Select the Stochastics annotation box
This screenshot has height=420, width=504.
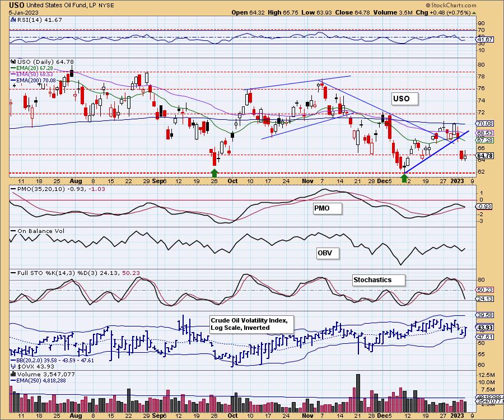pyautogui.click(x=379, y=280)
